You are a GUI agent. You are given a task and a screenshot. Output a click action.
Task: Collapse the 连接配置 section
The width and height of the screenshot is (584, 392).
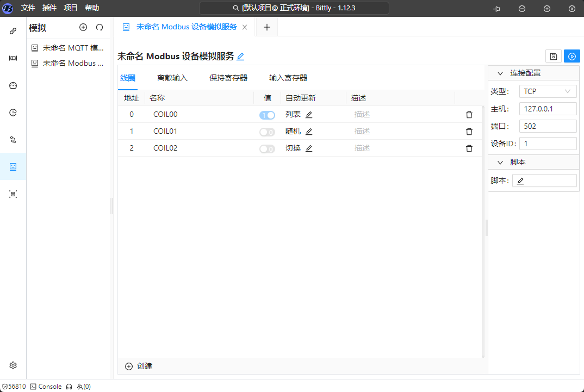click(x=500, y=73)
